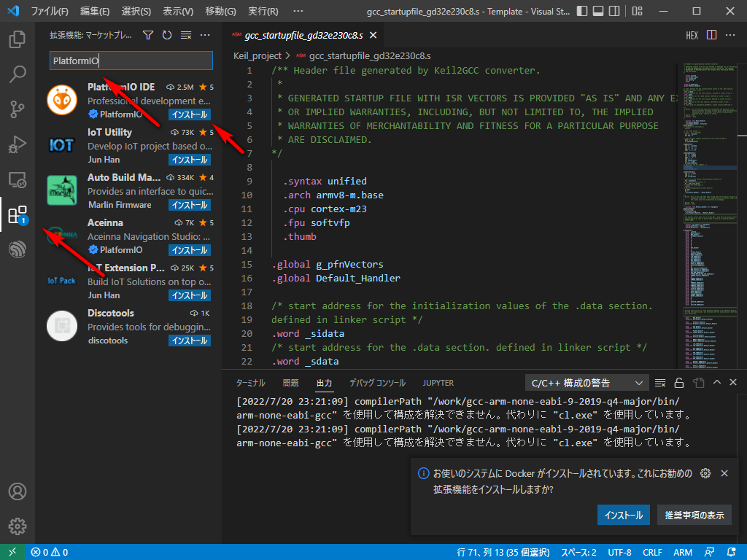Image resolution: width=747 pixels, height=560 pixels.
Task: Open Remote Explorer view
Action: 17,179
